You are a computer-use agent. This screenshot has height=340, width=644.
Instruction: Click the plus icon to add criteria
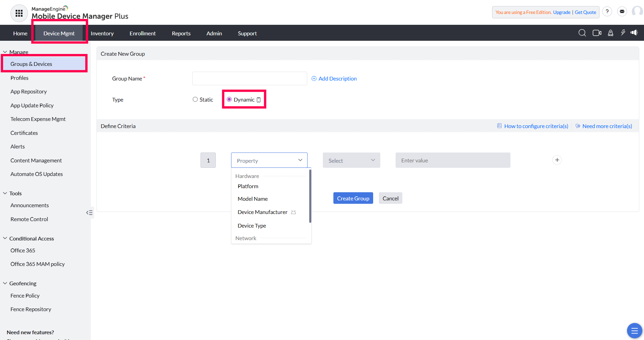point(557,160)
